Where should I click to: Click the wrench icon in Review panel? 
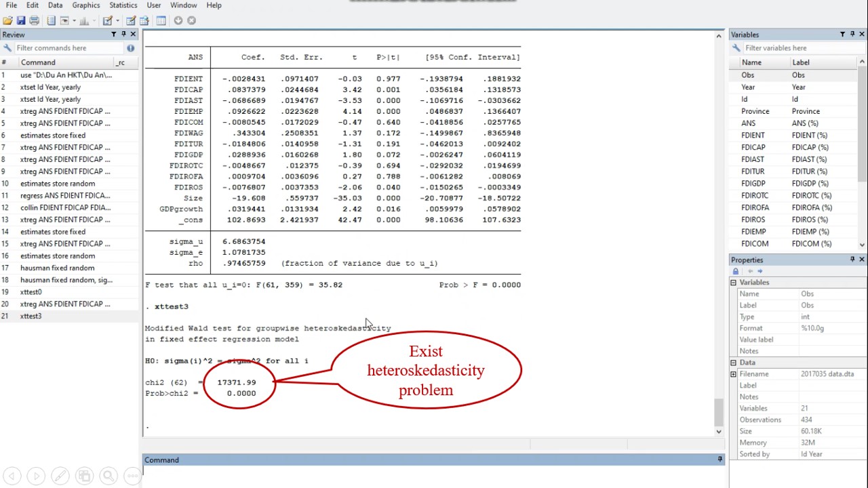(7, 48)
